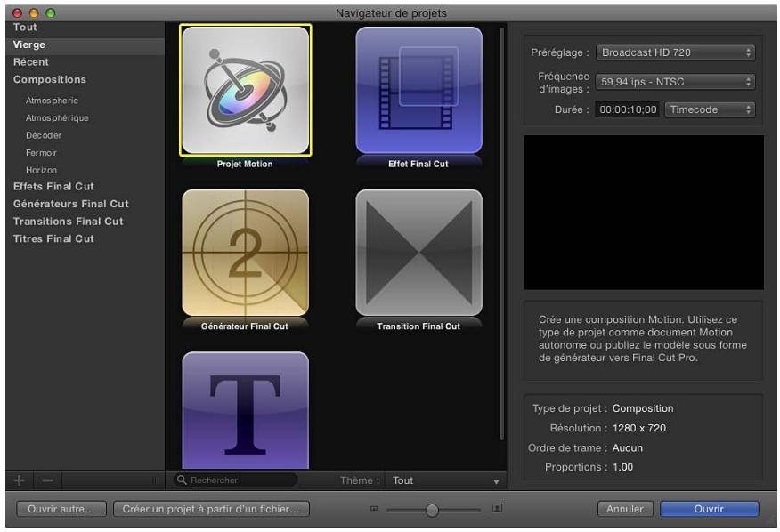Open Transitions Final Cut category

85,222
